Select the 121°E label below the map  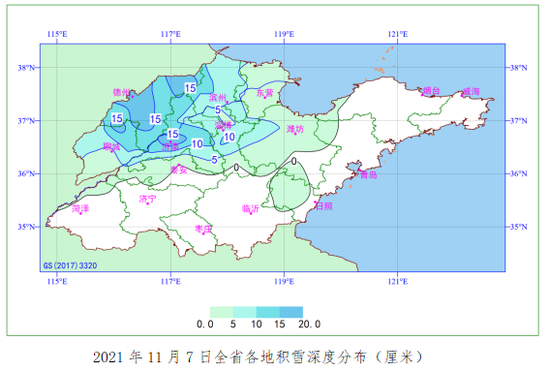[x=398, y=282]
